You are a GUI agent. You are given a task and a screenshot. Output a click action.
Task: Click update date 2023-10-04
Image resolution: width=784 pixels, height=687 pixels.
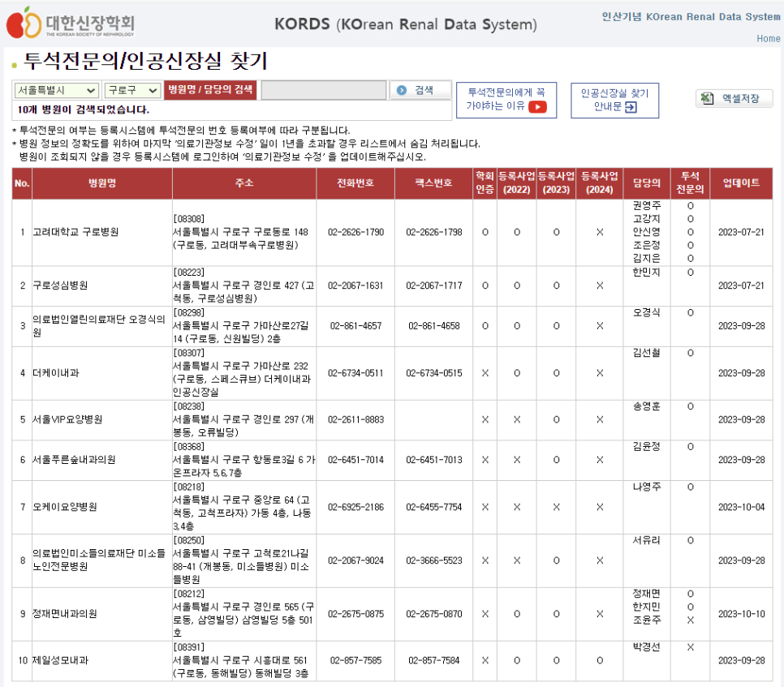click(x=742, y=507)
